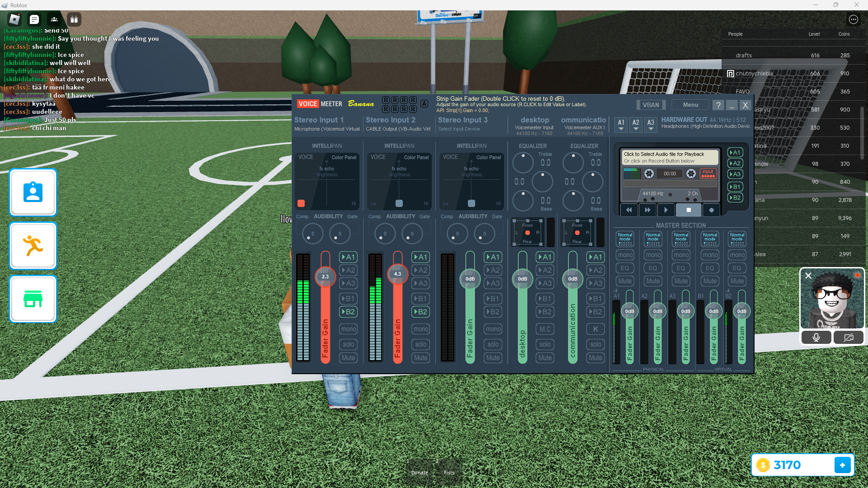Toggle the camera-off icon under avatar preview
Screen dimensions: 868x488
click(849, 338)
